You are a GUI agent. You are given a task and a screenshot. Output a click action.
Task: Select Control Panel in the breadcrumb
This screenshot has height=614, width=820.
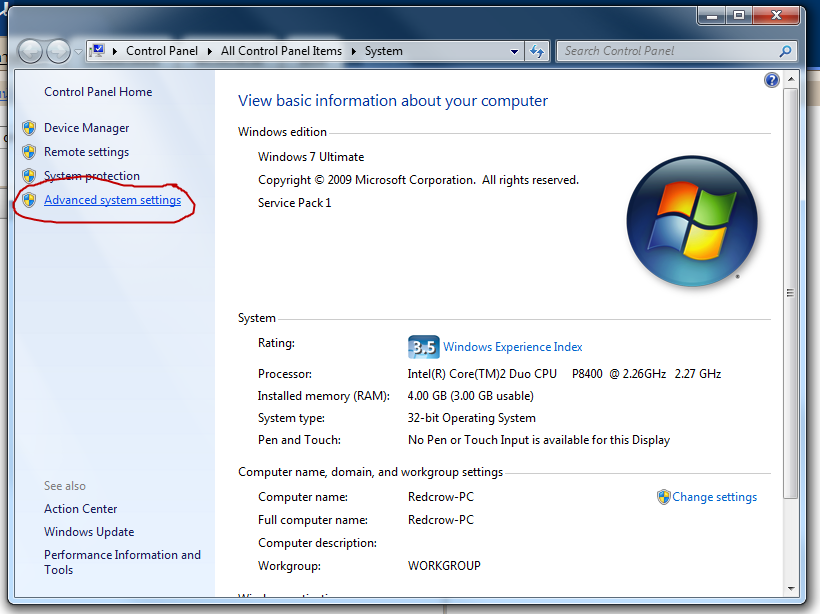coord(162,51)
